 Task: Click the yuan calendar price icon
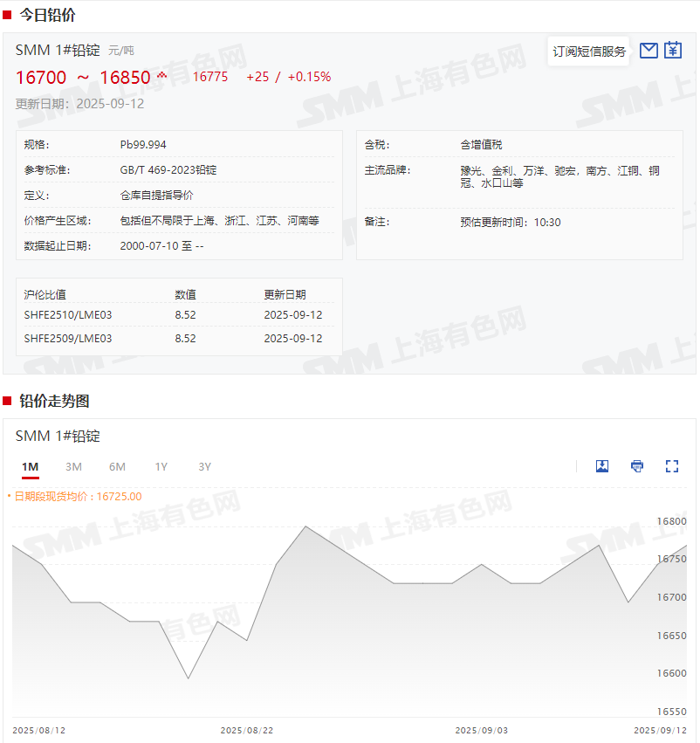[x=673, y=51]
